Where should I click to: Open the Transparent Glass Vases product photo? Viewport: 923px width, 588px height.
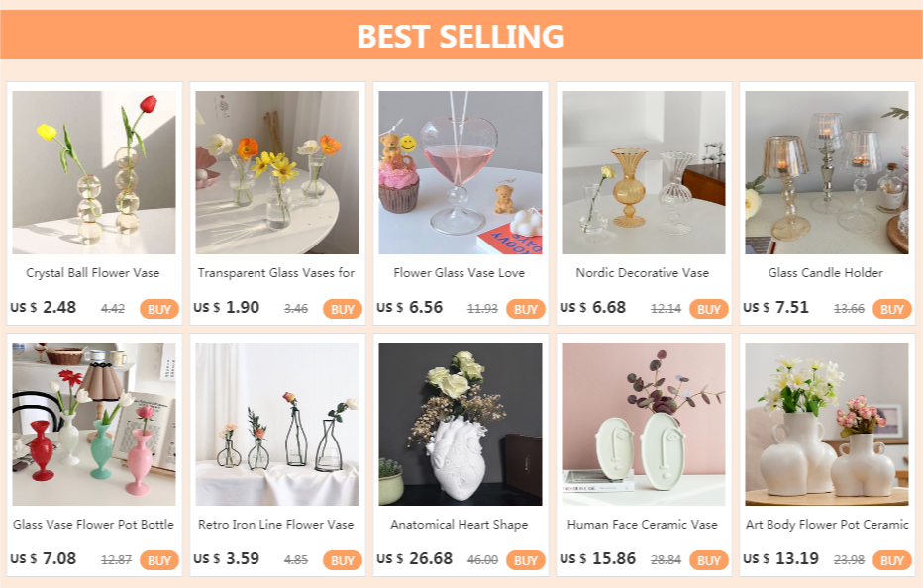277,172
